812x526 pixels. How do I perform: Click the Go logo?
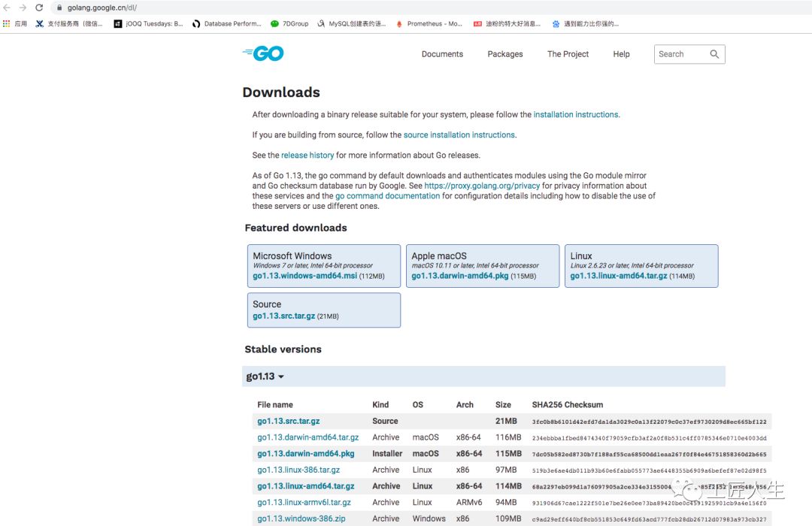[263, 53]
